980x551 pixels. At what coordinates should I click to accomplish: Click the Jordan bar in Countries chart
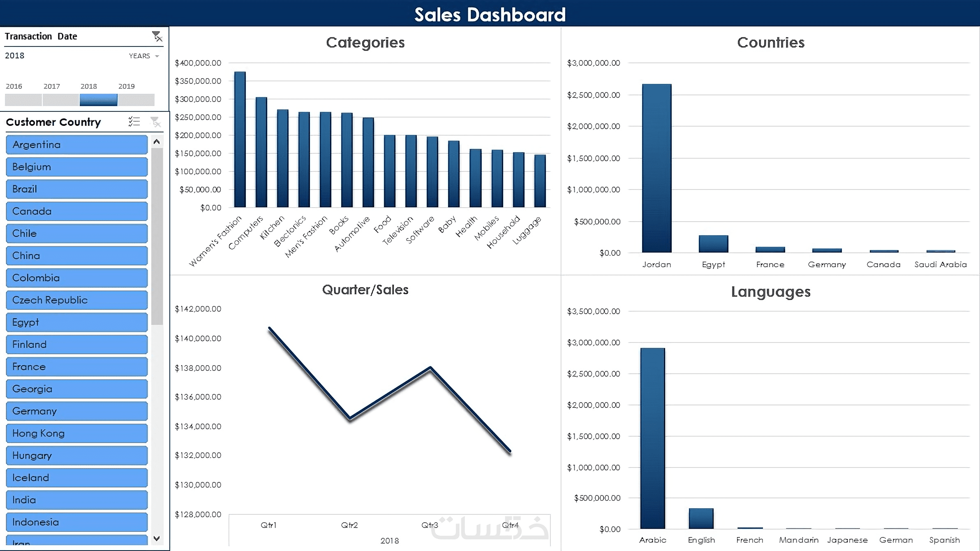[x=656, y=169]
